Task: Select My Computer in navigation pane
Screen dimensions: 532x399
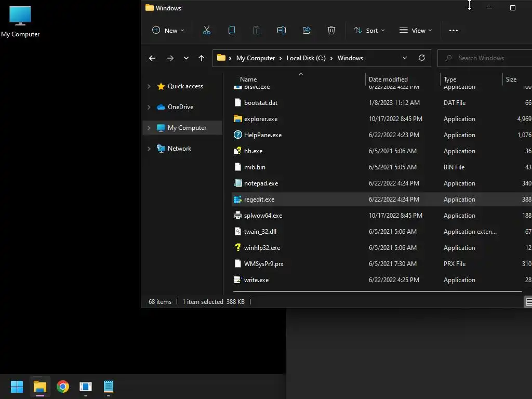Action: point(187,128)
